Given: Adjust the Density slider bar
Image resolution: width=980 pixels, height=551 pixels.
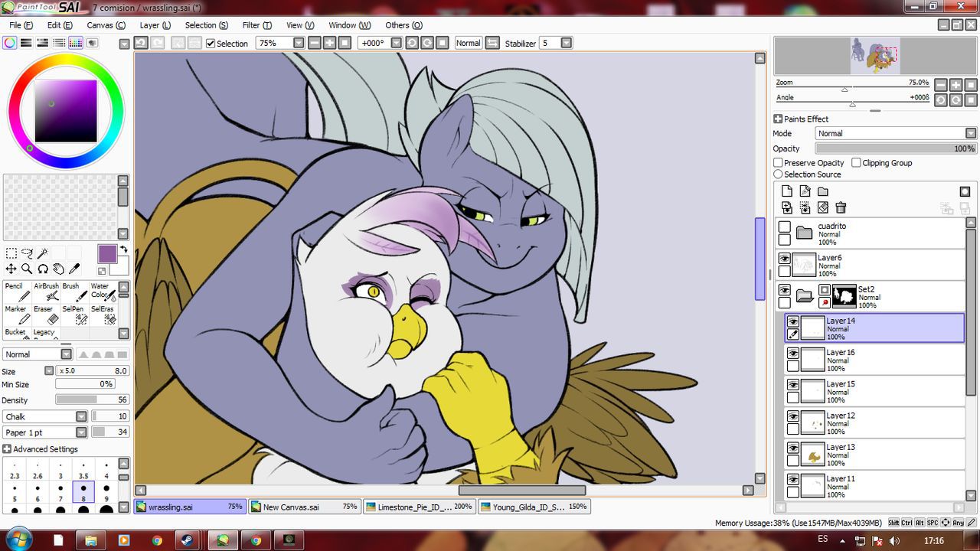Looking at the screenshot, I should point(92,399).
